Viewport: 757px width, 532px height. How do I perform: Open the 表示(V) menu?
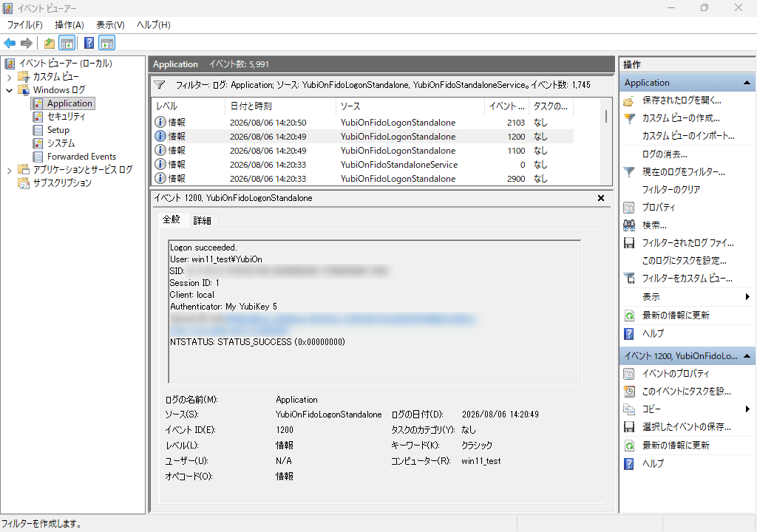pos(110,25)
